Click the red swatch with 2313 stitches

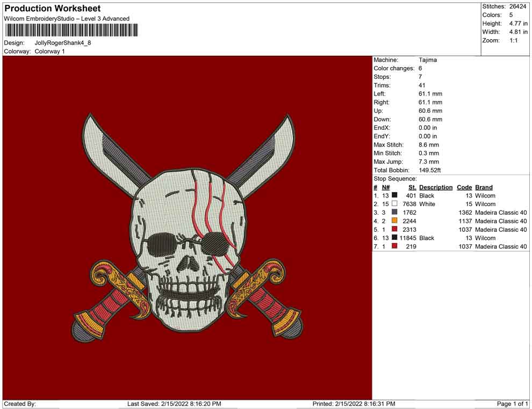[x=394, y=229]
